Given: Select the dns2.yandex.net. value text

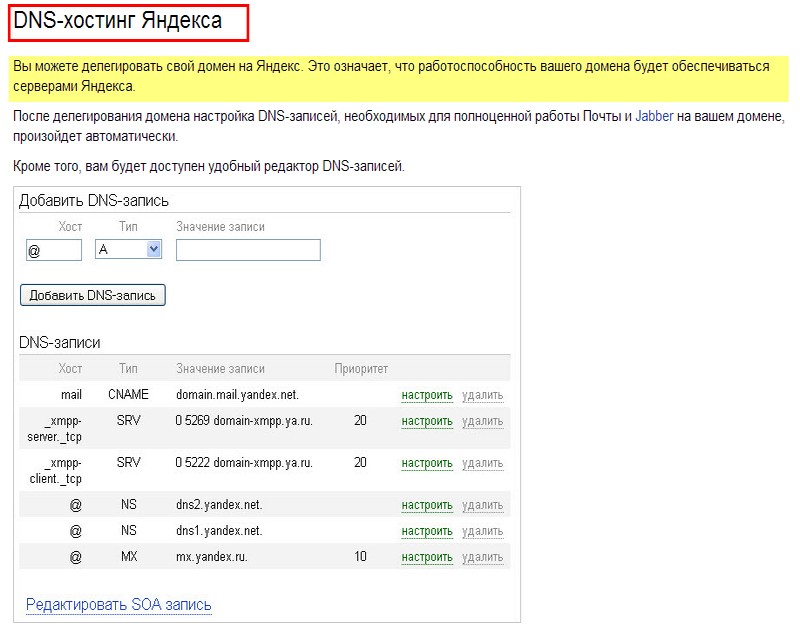Looking at the screenshot, I should 219,505.
